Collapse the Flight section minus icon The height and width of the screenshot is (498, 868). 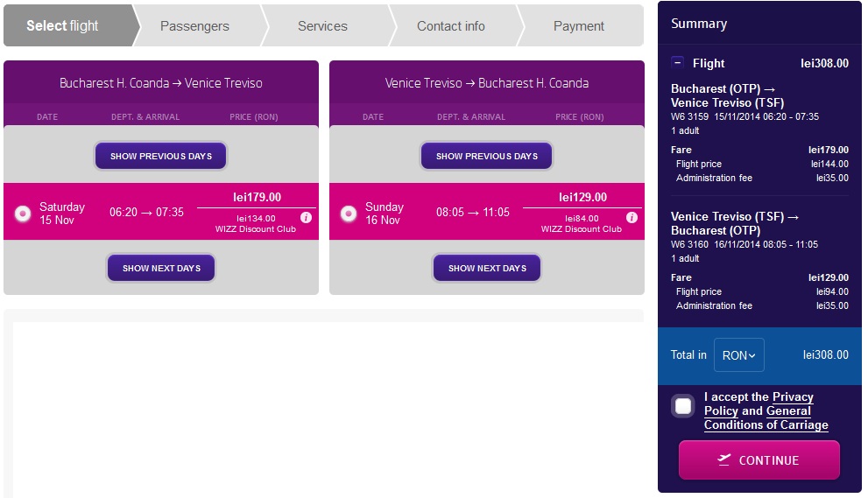pos(678,63)
